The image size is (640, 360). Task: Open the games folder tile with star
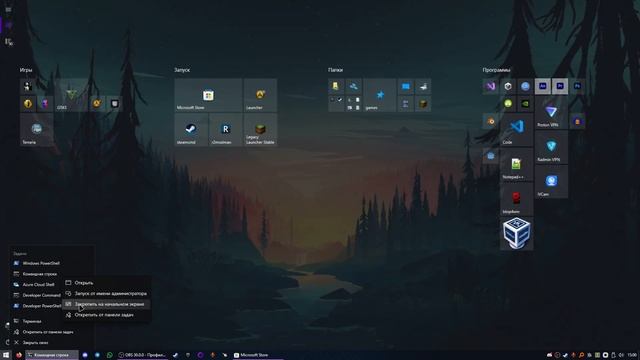click(380, 95)
